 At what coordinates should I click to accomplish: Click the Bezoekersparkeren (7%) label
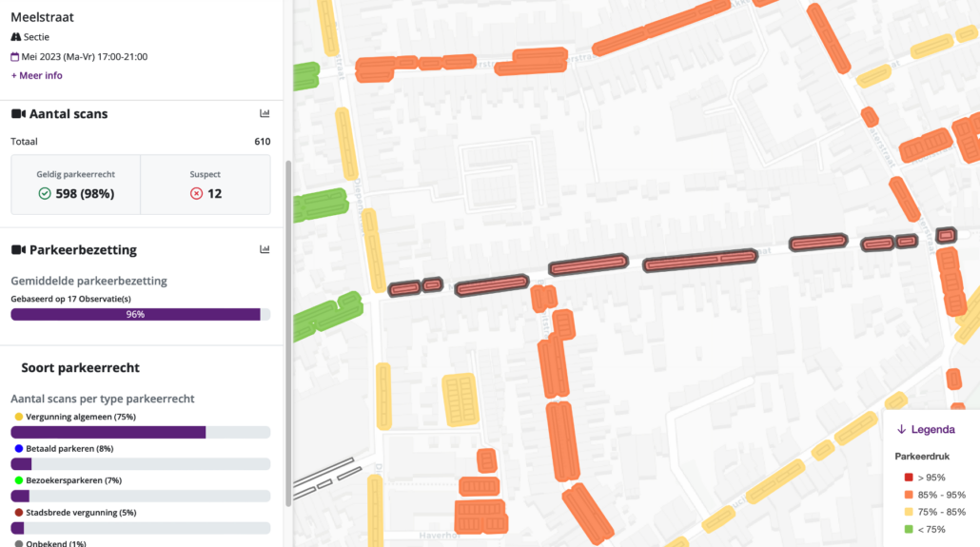(73, 480)
